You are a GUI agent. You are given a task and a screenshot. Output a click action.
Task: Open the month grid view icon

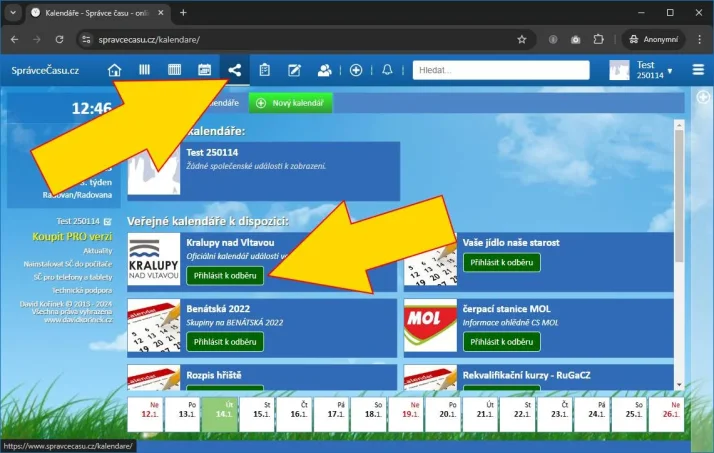pyautogui.click(x=174, y=70)
